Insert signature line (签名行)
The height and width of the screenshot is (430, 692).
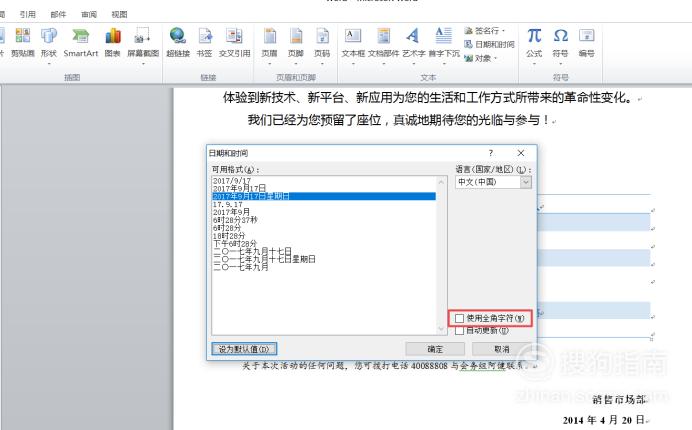pyautogui.click(x=484, y=30)
